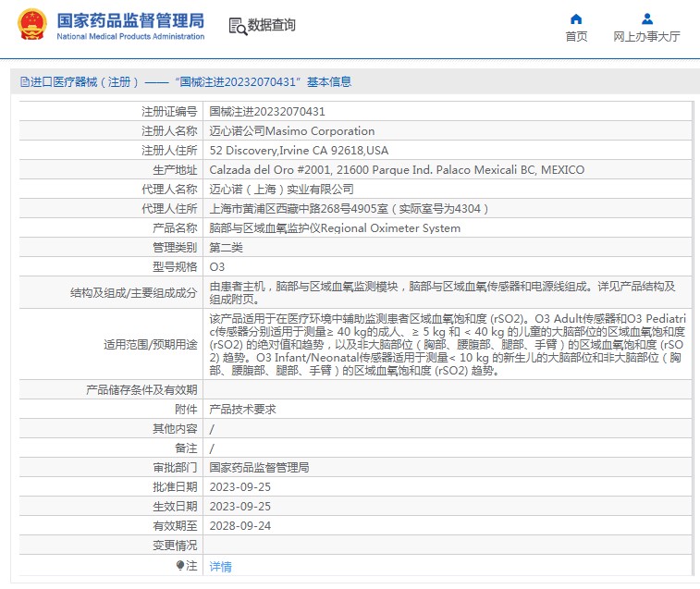This screenshot has width=700, height=589.
Task: Select the 审批部门 label
Action: (175, 468)
